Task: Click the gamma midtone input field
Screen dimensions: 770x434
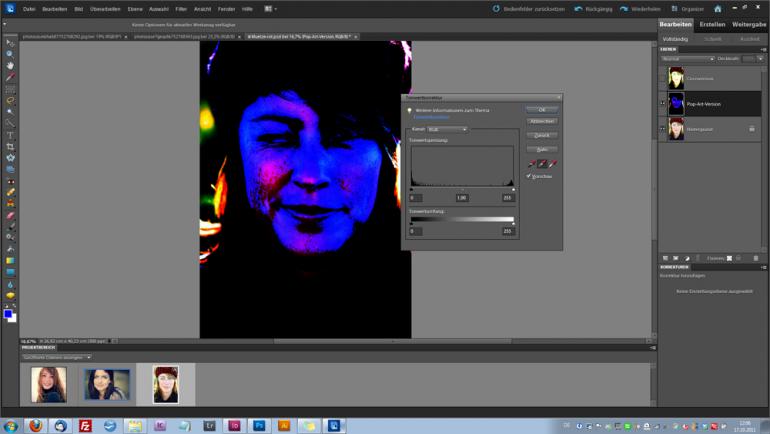Action: point(462,198)
